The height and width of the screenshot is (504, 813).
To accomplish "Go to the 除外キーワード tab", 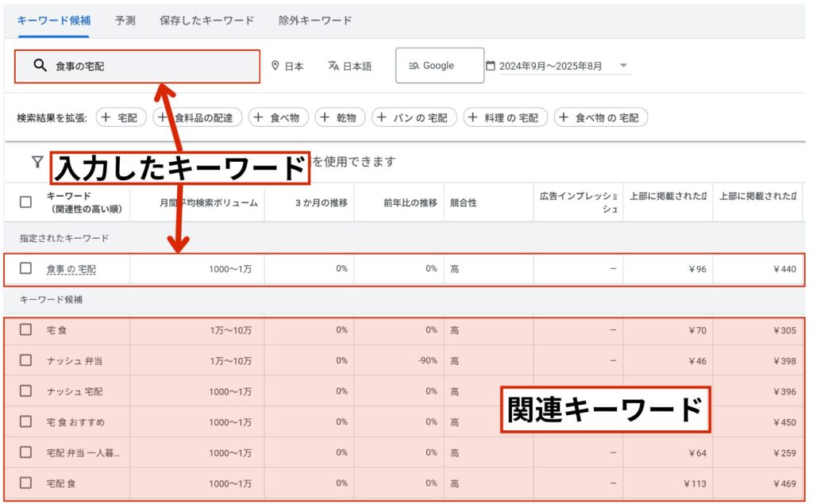I will coord(315,20).
